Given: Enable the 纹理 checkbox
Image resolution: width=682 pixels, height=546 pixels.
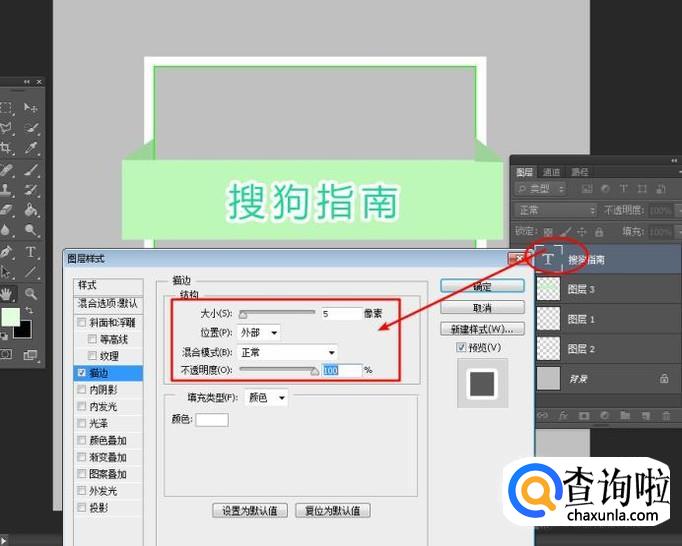Looking at the screenshot, I should pyautogui.click(x=92, y=355).
